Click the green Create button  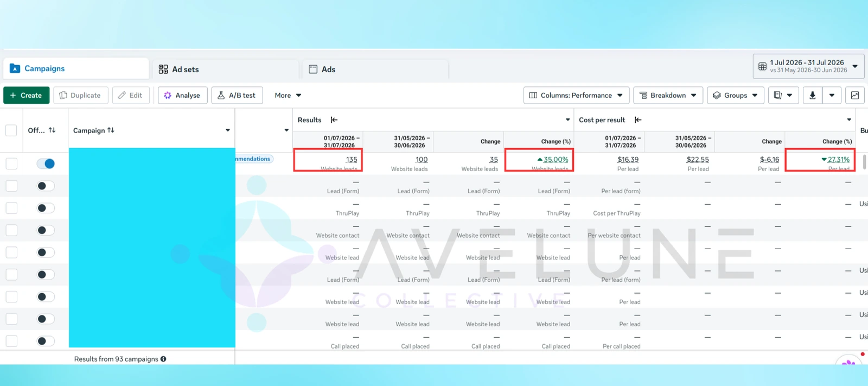click(26, 95)
